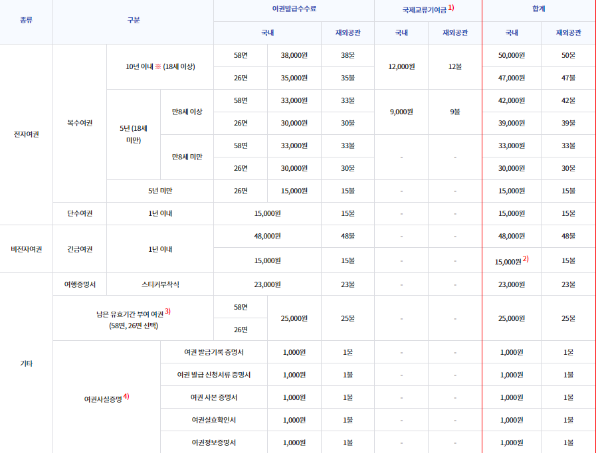Screen dimensions: 600x453
Task: Click '국내' subheader under 여권발급수수료
Action: click(267, 33)
